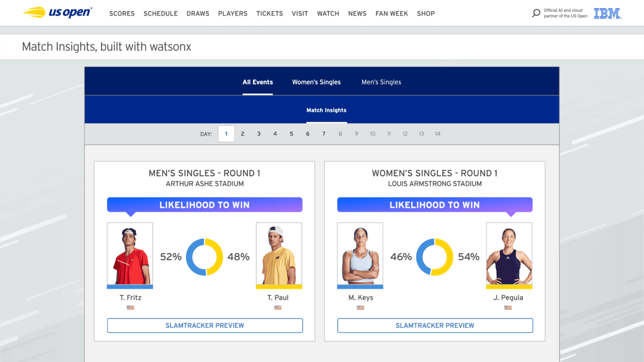The height and width of the screenshot is (362, 644).
Task: Click the US flag under J. Pegula
Action: 508,308
